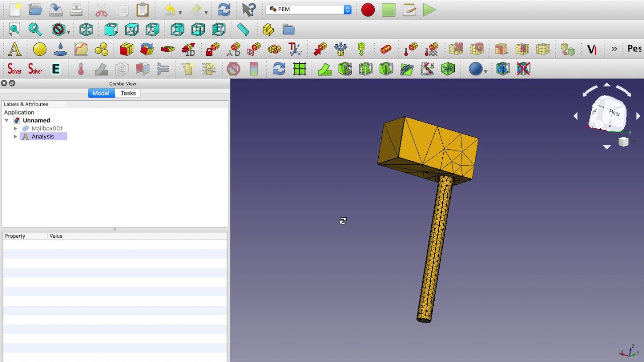Add fluid material (blue drop icon)
Image resolution: width=644 pixels, height=362 pixels.
click(60, 49)
